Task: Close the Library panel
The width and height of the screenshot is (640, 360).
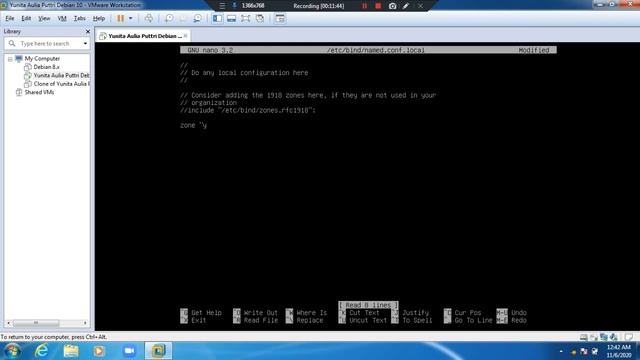Action: coord(88,31)
